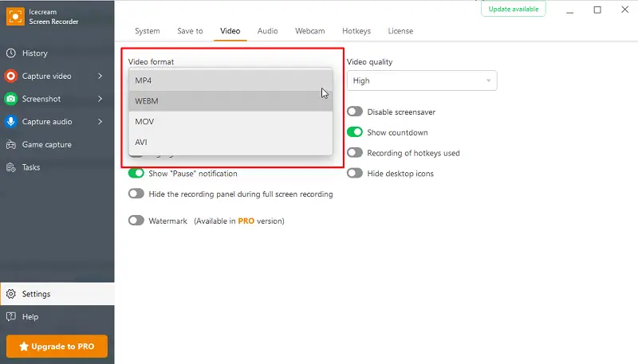Switch to the Audio tab
The height and width of the screenshot is (364, 638).
(x=268, y=31)
